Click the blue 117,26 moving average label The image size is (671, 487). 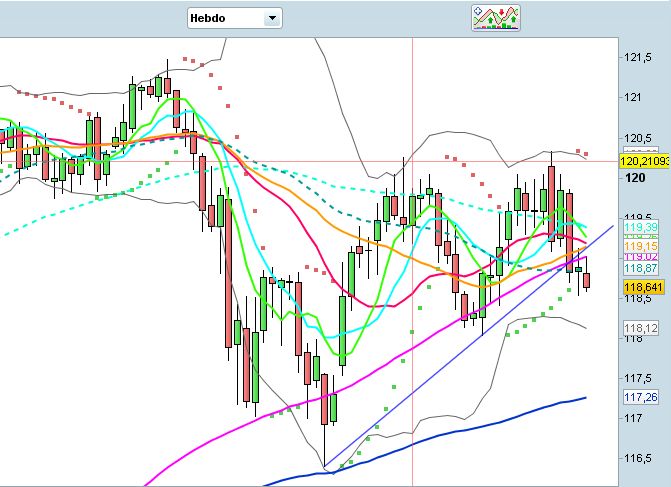(639, 397)
